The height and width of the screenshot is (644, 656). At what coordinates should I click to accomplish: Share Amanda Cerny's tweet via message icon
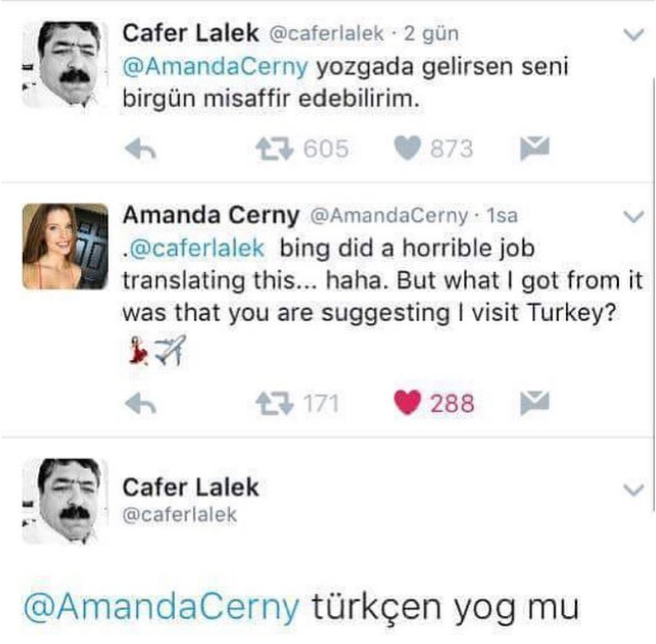pos(535,403)
